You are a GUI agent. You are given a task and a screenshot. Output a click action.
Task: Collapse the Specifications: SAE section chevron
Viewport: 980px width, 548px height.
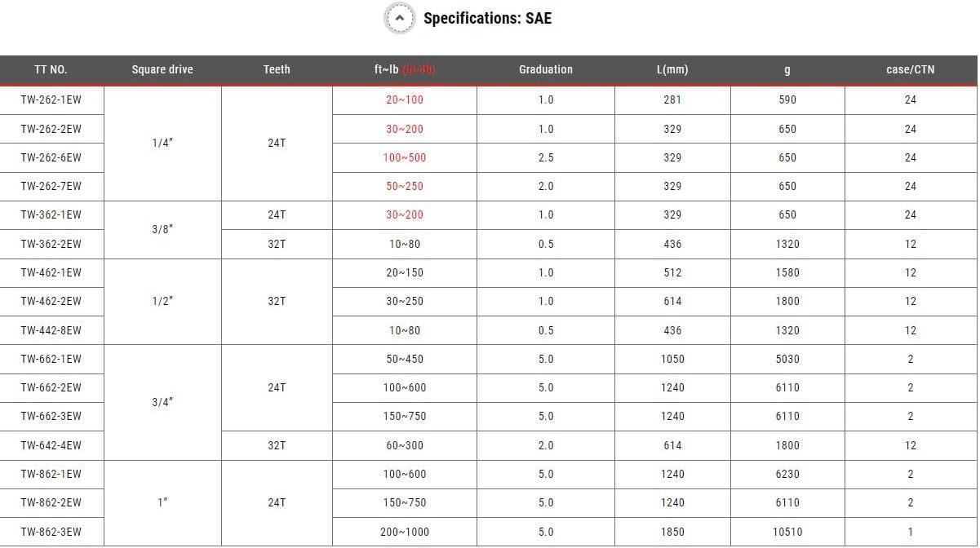coord(399,18)
